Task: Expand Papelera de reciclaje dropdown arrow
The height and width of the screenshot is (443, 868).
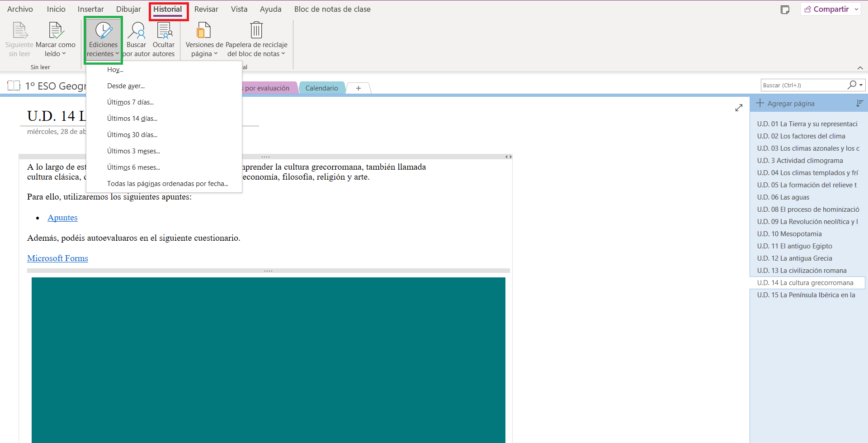Action: tap(283, 53)
